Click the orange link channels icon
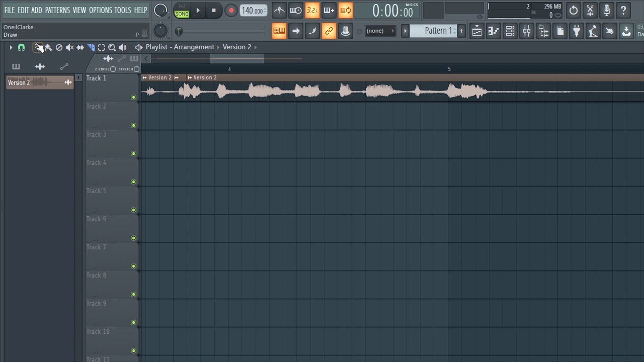This screenshot has height=362, width=644. click(329, 31)
